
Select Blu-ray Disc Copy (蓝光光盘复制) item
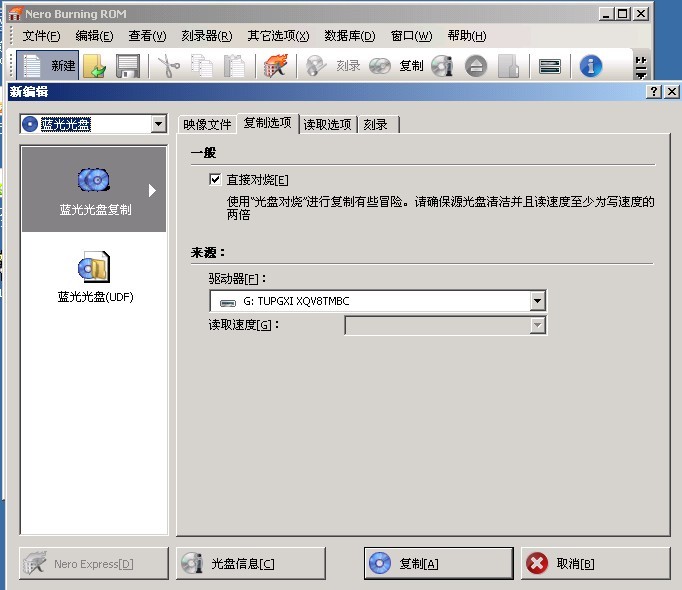point(94,189)
